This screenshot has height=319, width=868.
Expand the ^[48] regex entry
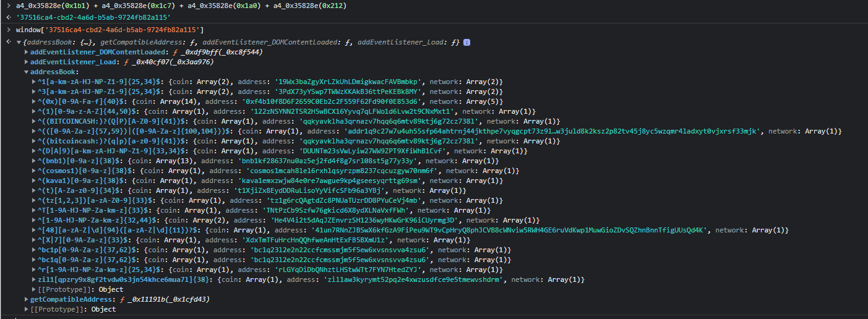[x=34, y=230]
